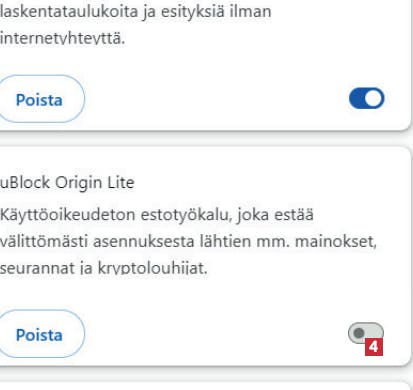Click the white knob of the blue toggle

pos(373,98)
